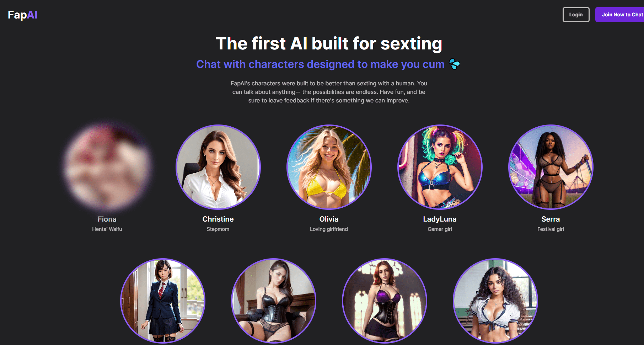Open the Olivia name link
The width and height of the screenshot is (644, 345).
[329, 219]
